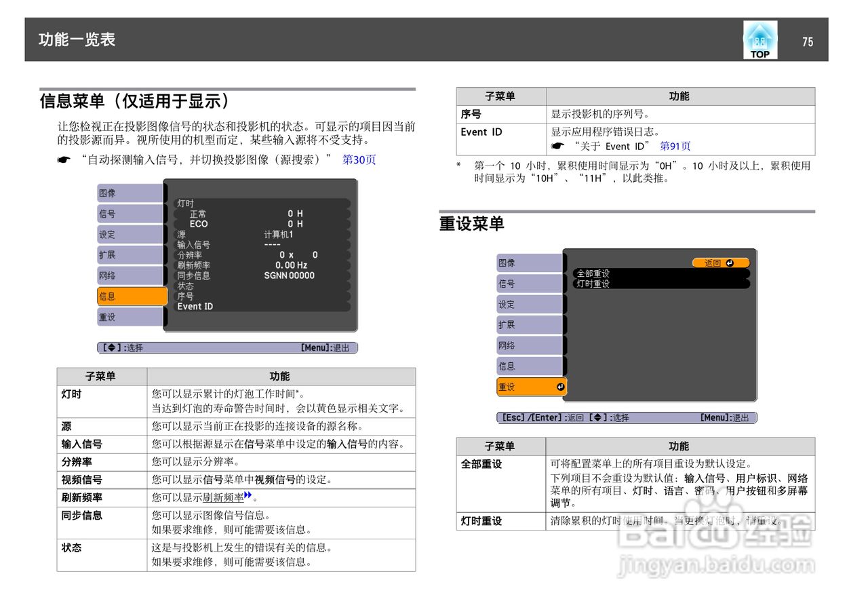Click 全部重设 cell in reset table
This screenshot has width=868, height=614.
click(x=501, y=484)
